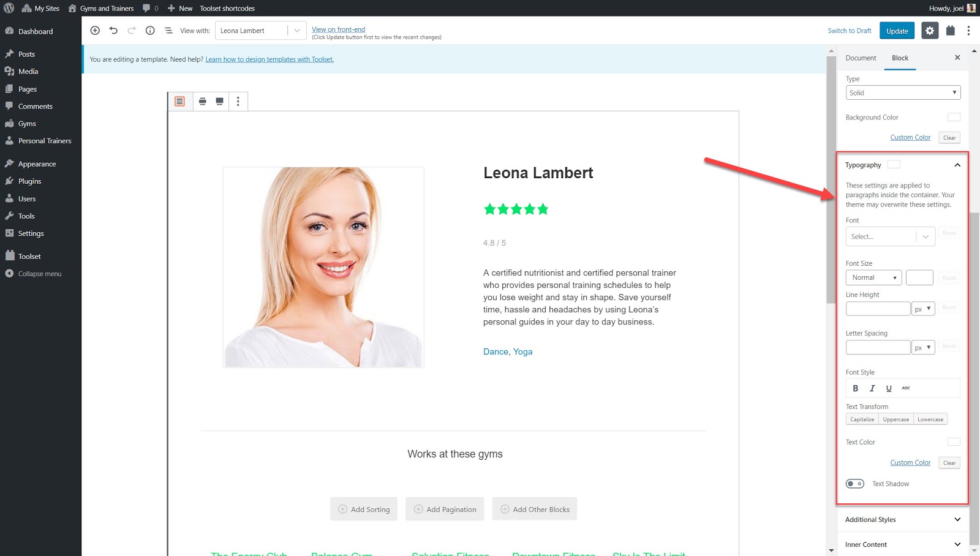The height and width of the screenshot is (556, 980).
Task: Toggle the Text Shadow switch
Action: 855,484
